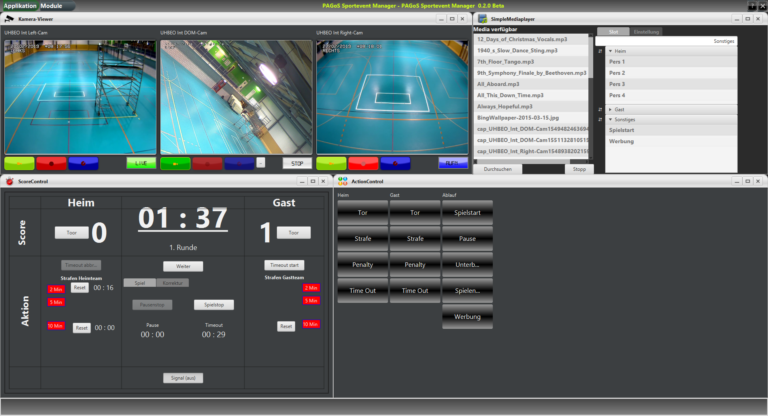
Task: Toggle the Korrektur mode button
Action: click(172, 283)
